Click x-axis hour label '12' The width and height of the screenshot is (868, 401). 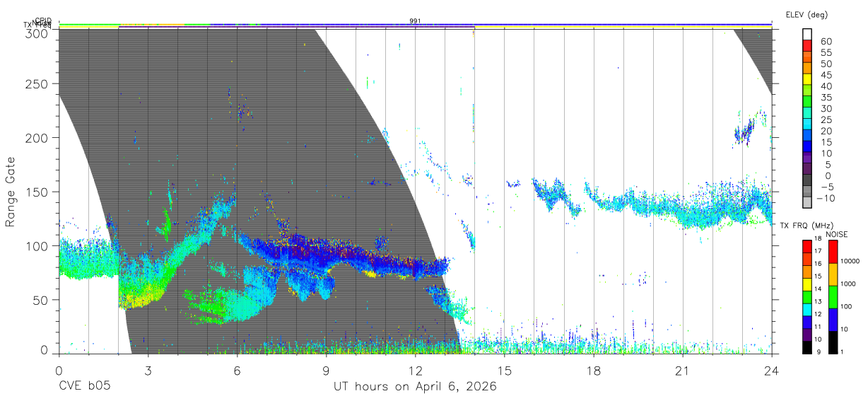[x=416, y=371]
